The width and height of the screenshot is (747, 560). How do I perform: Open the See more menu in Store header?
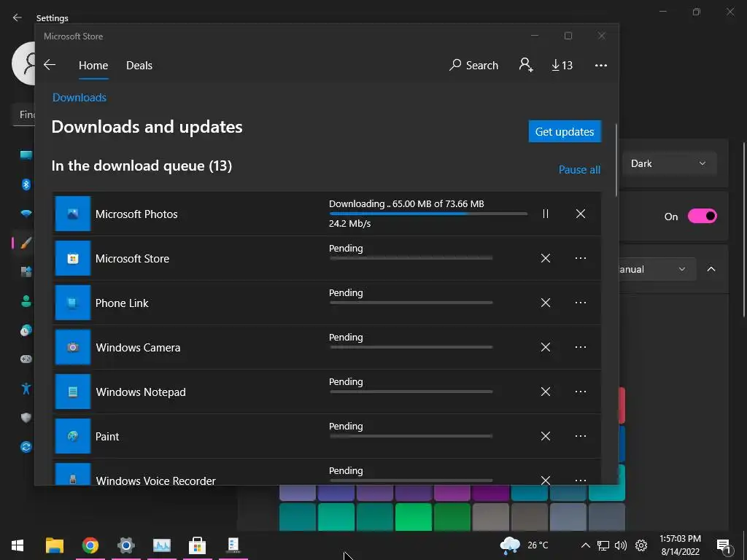click(601, 65)
